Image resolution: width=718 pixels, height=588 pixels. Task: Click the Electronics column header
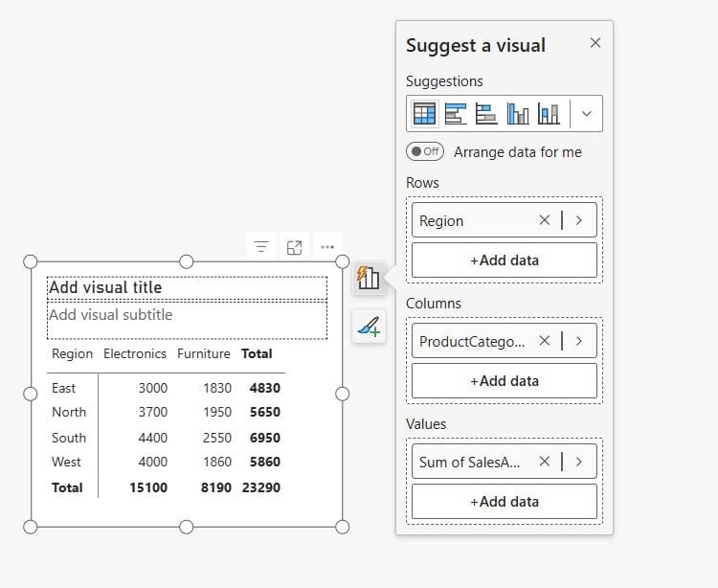135,353
